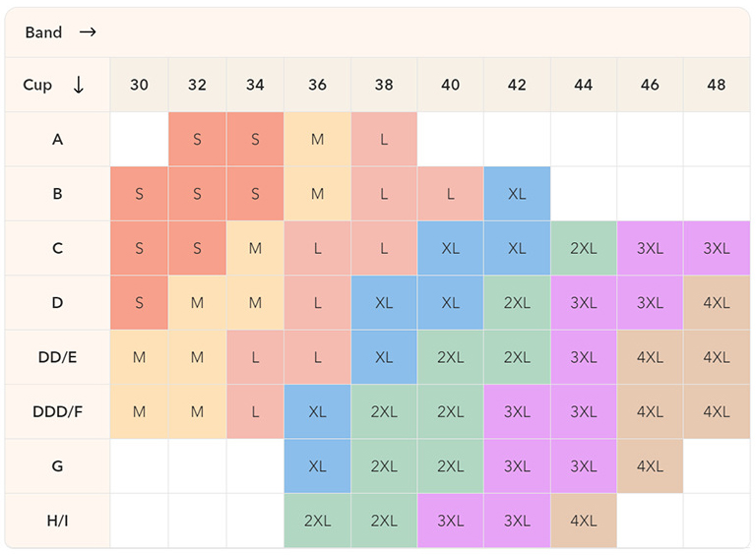Screen dimensions: 756x555
Task: Select the band size 36 column header
Action: click(317, 85)
